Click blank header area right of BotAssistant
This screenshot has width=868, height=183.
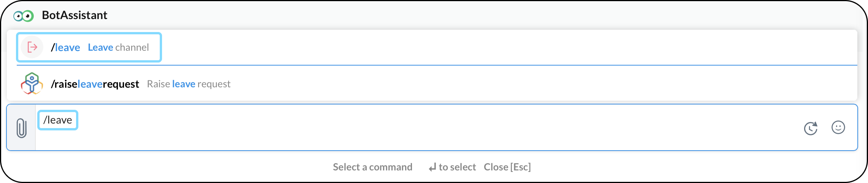click(x=456, y=15)
